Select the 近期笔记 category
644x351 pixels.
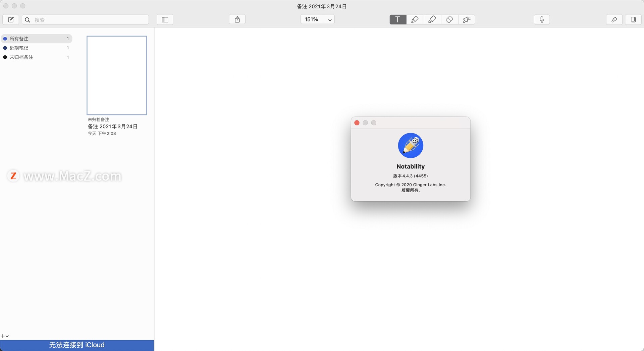pyautogui.click(x=37, y=48)
